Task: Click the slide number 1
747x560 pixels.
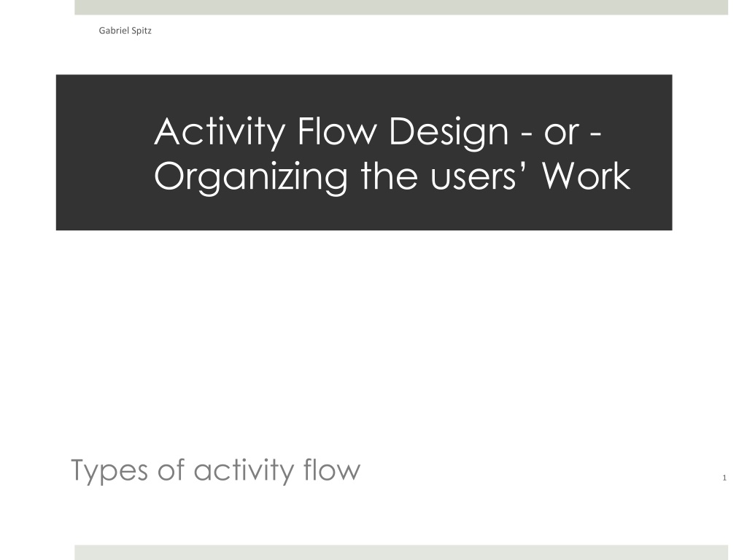Action: 724,478
